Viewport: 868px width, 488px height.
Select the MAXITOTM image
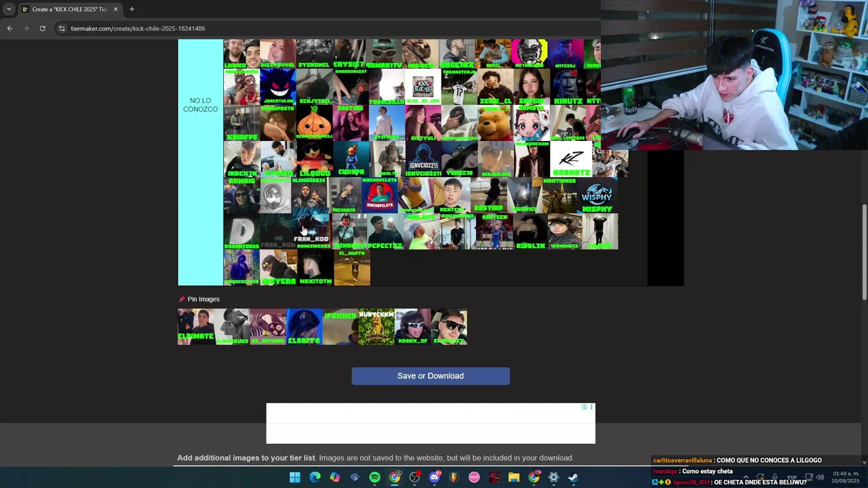pos(315,268)
